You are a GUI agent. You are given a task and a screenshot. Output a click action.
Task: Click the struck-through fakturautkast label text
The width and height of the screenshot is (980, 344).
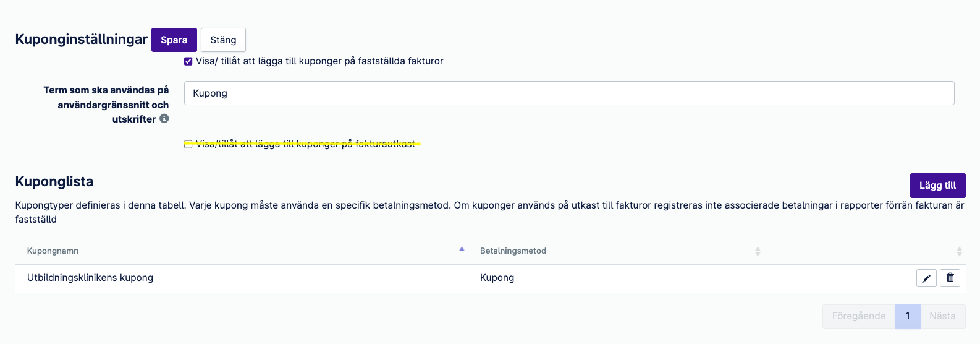(x=306, y=144)
